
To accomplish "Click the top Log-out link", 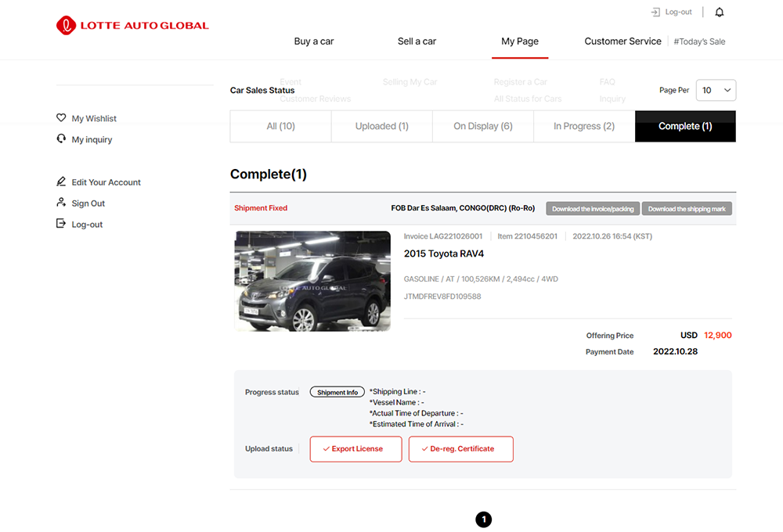I will point(678,12).
